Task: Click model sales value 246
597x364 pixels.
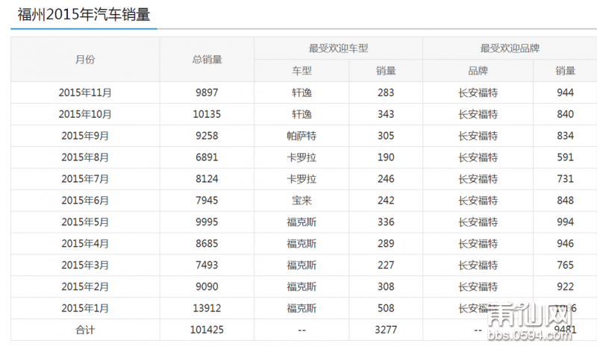Action: click(x=386, y=179)
